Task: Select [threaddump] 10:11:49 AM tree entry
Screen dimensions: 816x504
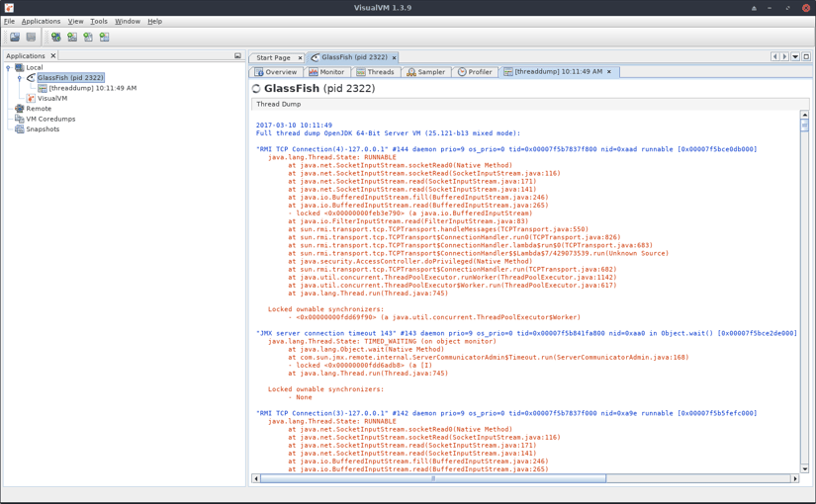Action: click(93, 88)
